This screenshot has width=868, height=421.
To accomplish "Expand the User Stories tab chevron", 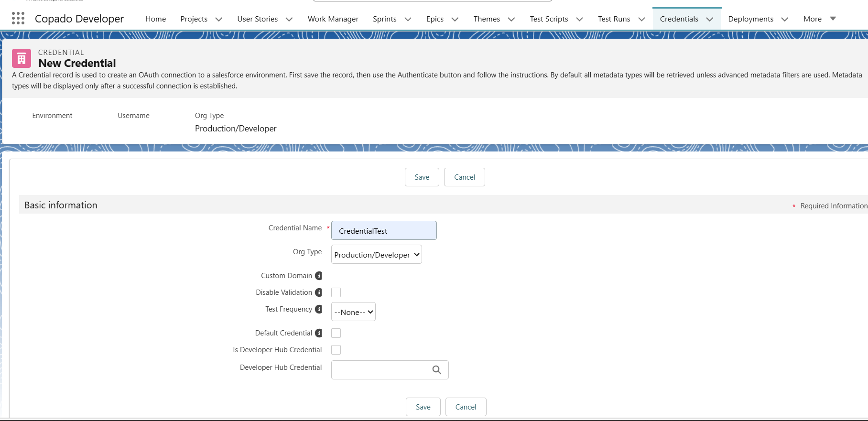I will 289,19.
